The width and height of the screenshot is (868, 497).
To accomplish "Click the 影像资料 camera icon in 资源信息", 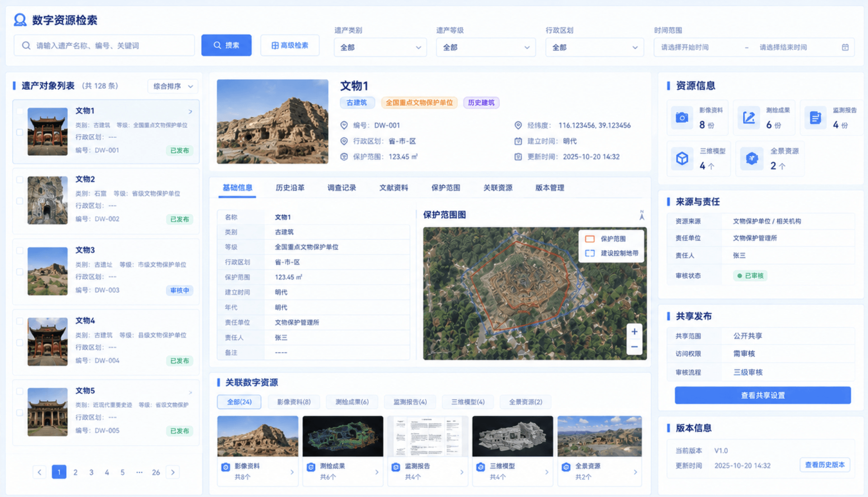I will [x=682, y=118].
